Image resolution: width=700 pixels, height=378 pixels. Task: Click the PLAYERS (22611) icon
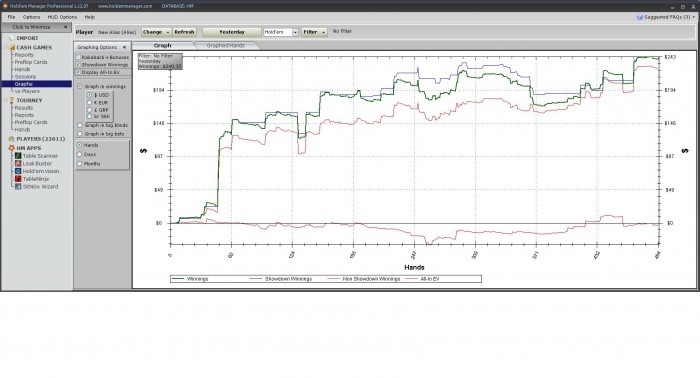click(11, 139)
